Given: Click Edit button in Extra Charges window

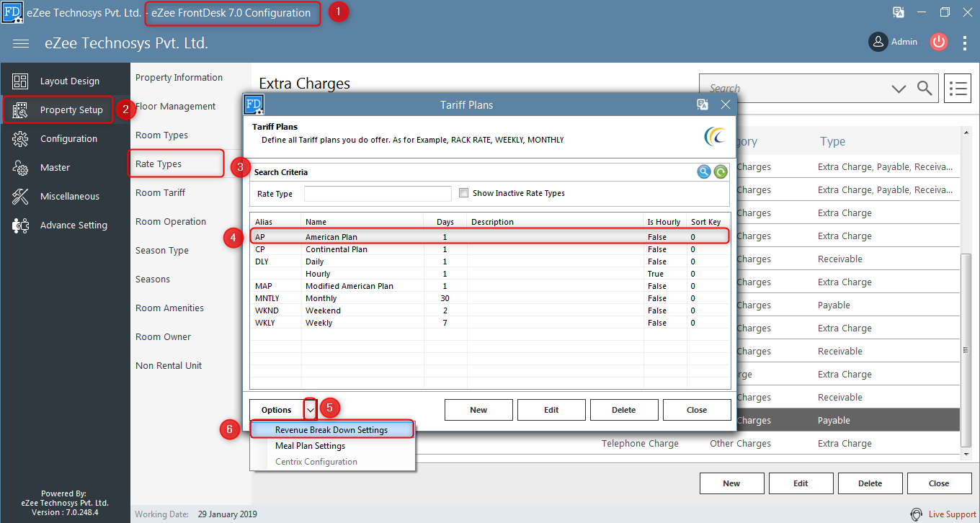Looking at the screenshot, I should (801, 483).
